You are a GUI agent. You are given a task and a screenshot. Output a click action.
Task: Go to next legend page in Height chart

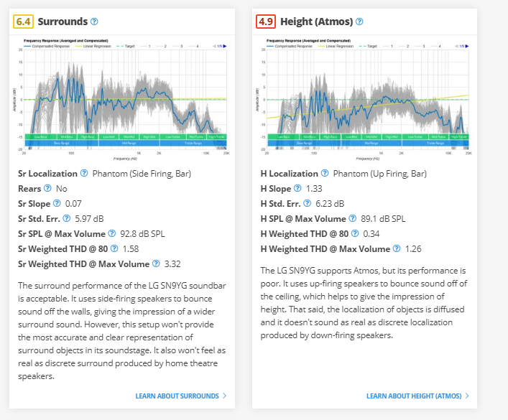coord(466,45)
